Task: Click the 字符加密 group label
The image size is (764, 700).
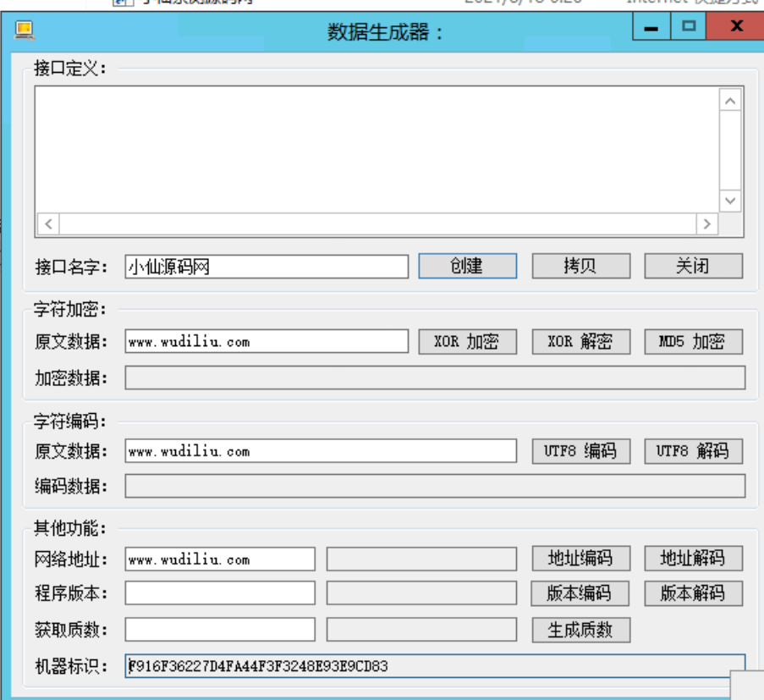Action: [x=70, y=309]
